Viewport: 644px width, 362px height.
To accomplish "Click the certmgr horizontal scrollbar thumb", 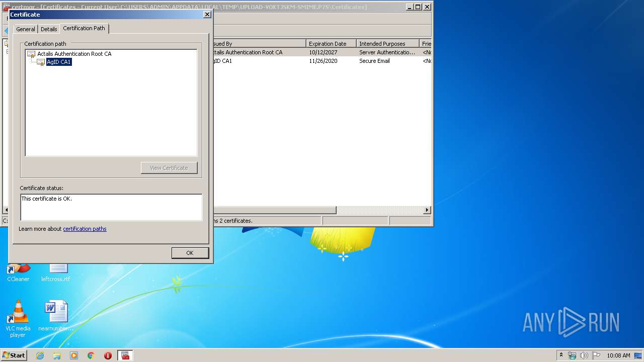I will (x=274, y=210).
